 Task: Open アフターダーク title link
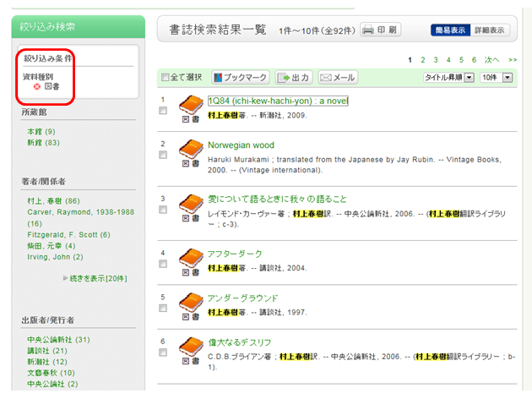click(235, 254)
